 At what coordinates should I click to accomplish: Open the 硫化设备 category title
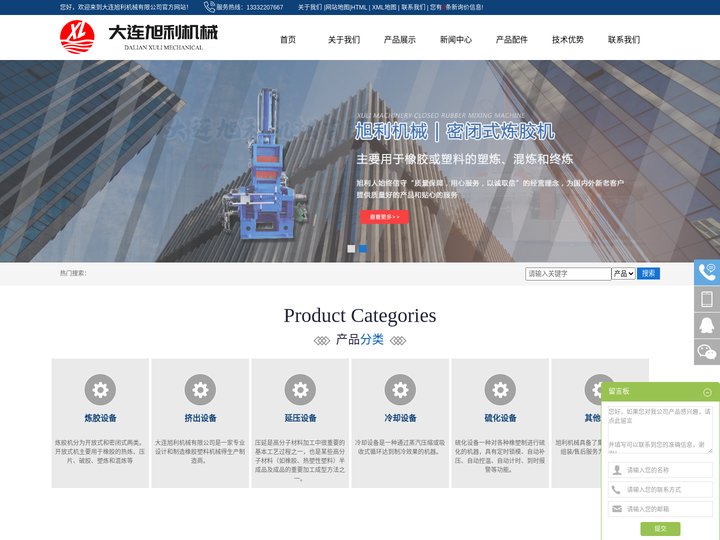click(x=500, y=418)
